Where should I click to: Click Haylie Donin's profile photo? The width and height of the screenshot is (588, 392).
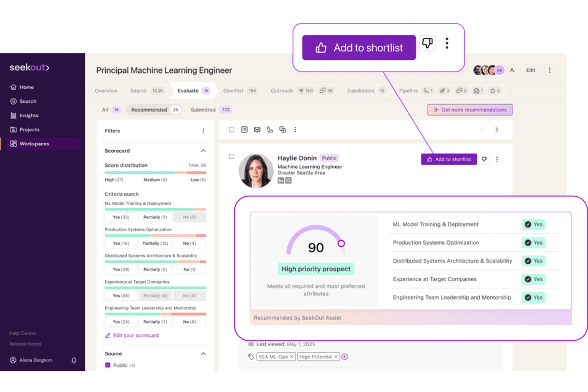[256, 171]
